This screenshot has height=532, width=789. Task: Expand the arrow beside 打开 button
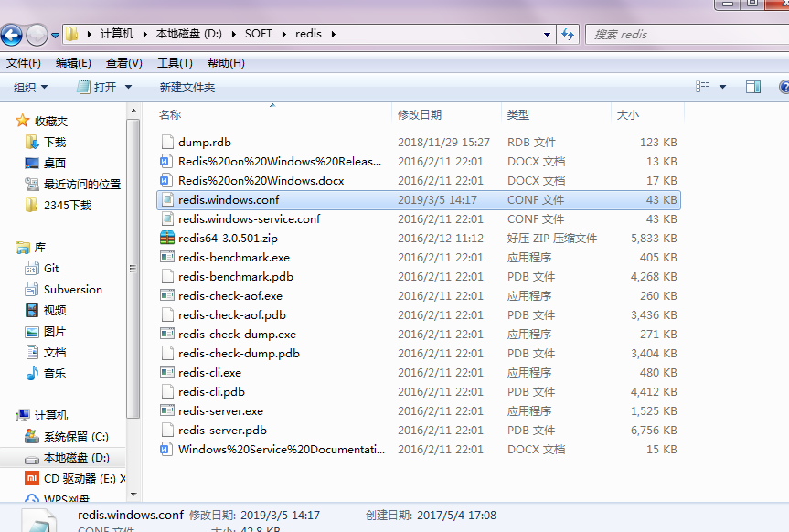click(128, 88)
